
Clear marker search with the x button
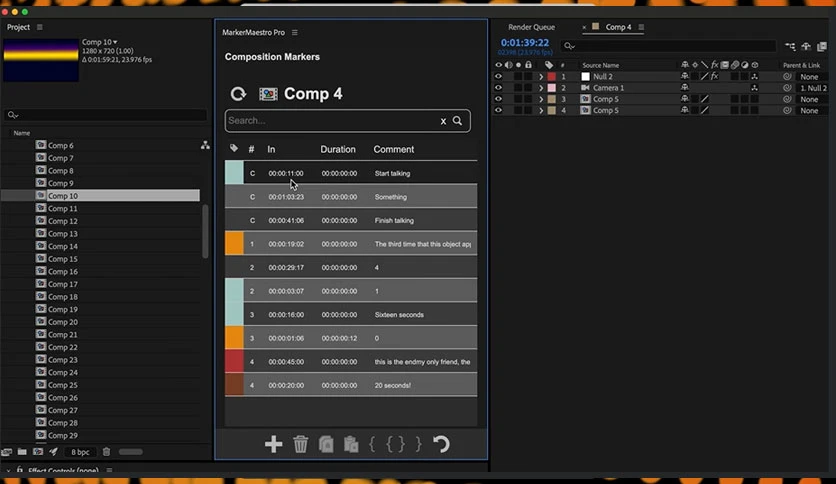pos(443,122)
